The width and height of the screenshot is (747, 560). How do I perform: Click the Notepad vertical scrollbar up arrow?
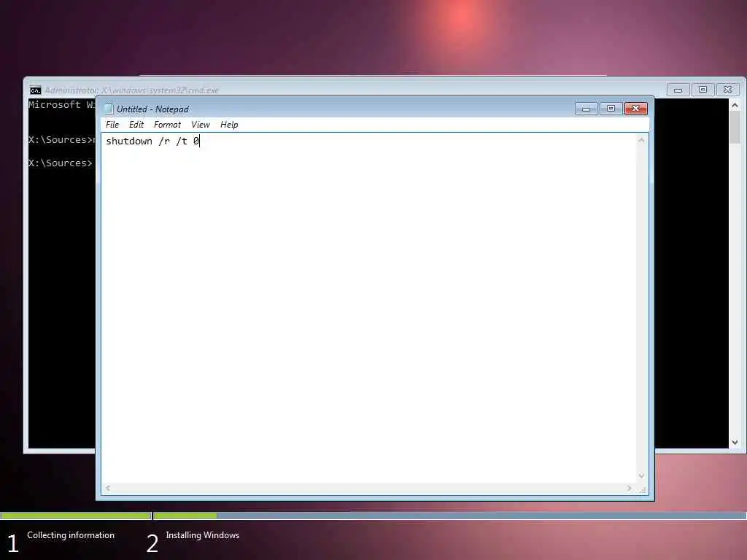(x=641, y=140)
